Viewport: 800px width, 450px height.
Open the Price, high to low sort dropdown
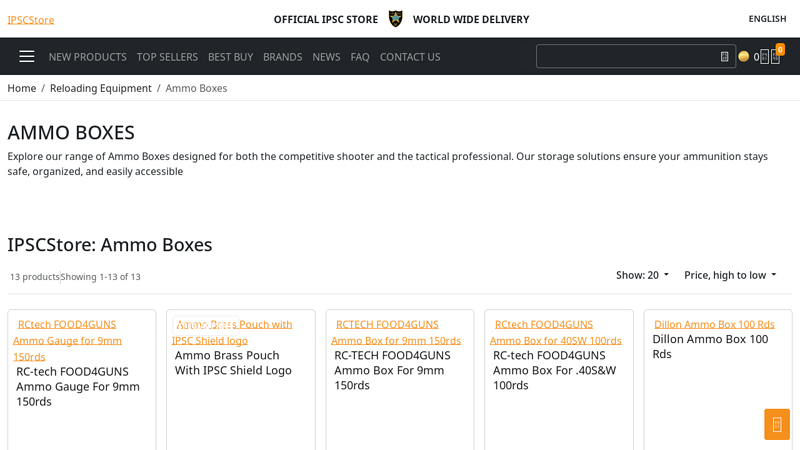[730, 275]
